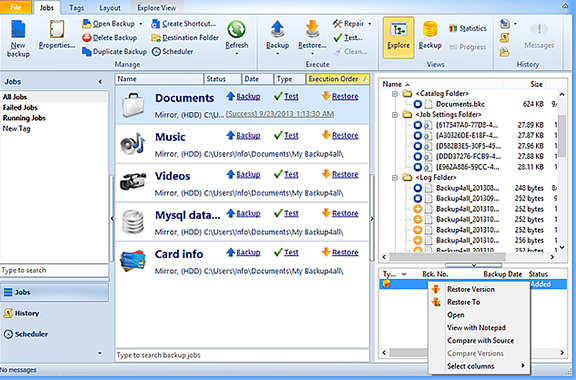Open the Type column dropdown arrow
Screen dimensions: 576x380
[404, 274]
